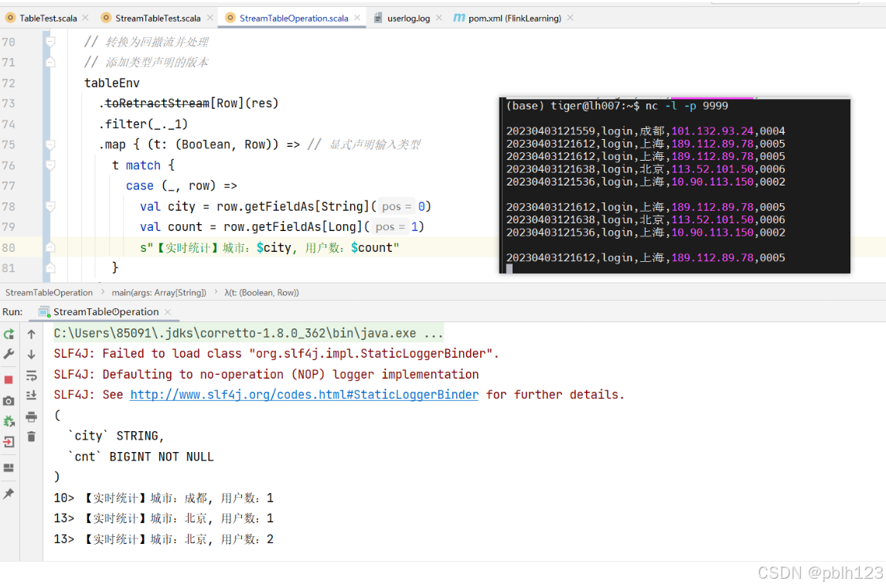This screenshot has width=886, height=588.
Task: Click StreamTableOperation in the breadcrumb bar
Action: coord(49,293)
